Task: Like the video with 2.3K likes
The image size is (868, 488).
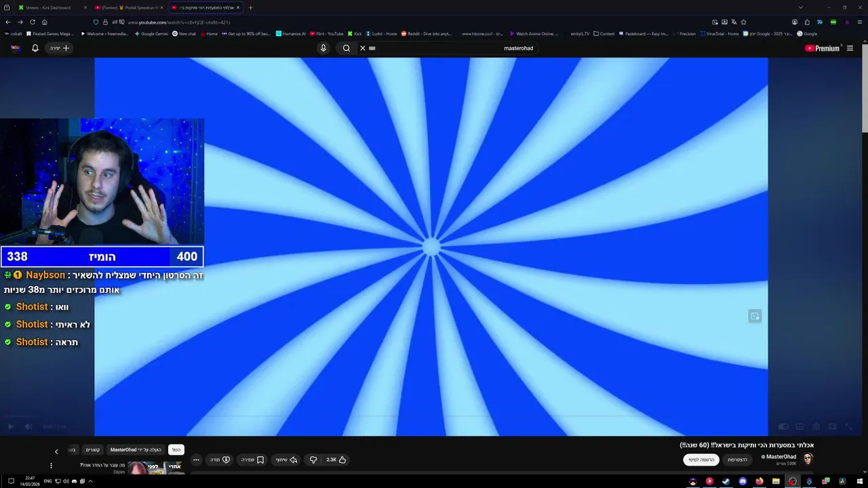Action: point(336,460)
